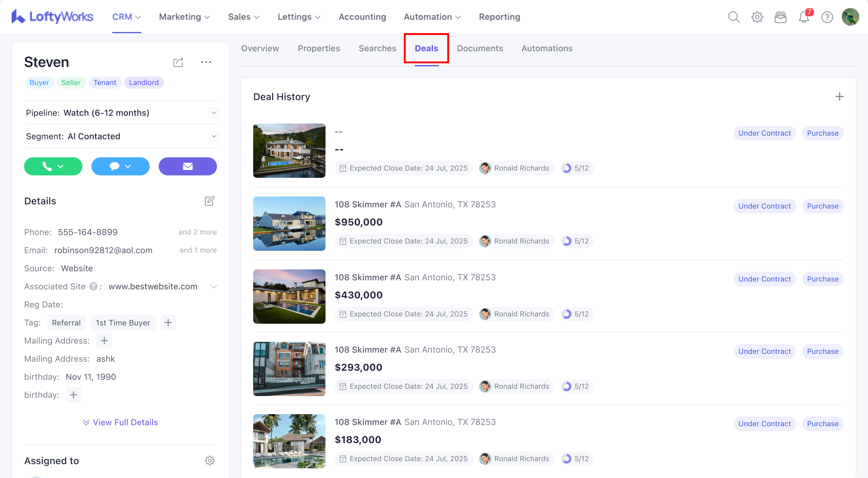This screenshot has height=478, width=868.
Task: Edit Details with the pencil icon
Action: [x=209, y=201]
